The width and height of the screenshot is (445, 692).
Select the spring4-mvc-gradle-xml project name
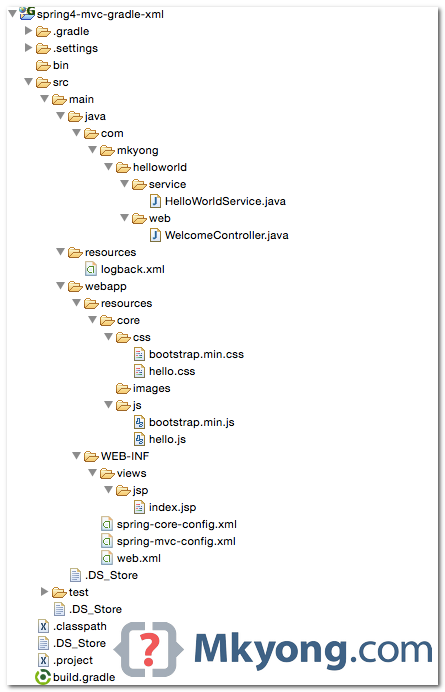(100, 15)
